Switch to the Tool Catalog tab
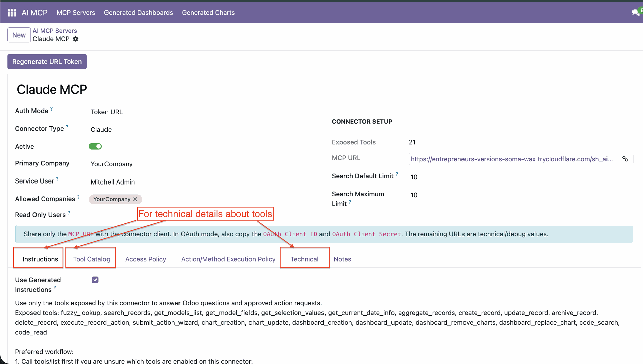Image resolution: width=643 pixels, height=364 pixels. pos(91,259)
